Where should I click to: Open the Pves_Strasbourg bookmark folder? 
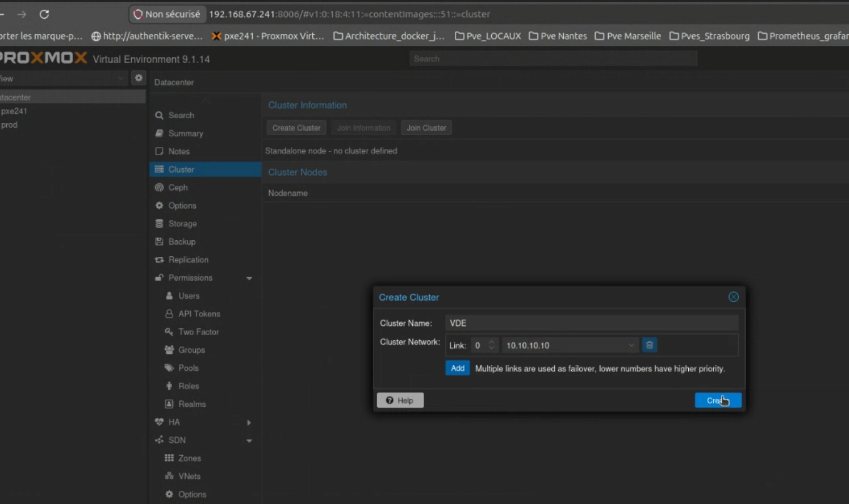[x=709, y=36]
